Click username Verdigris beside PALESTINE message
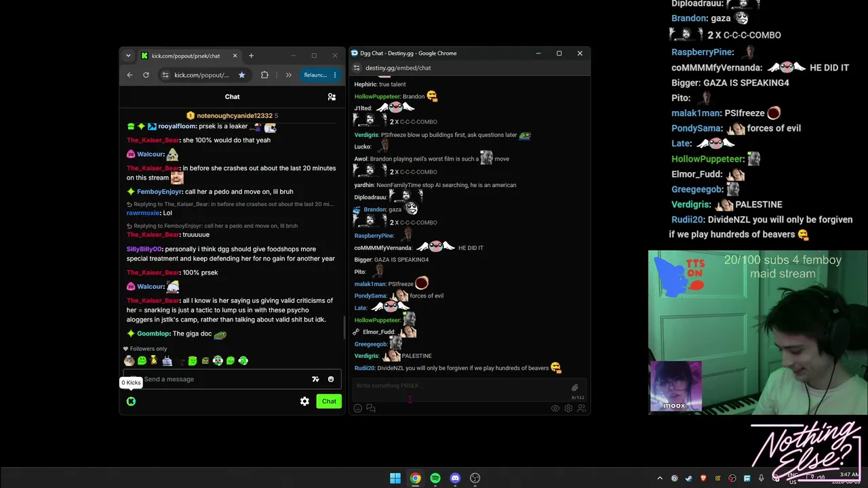The image size is (868, 488). click(366, 356)
